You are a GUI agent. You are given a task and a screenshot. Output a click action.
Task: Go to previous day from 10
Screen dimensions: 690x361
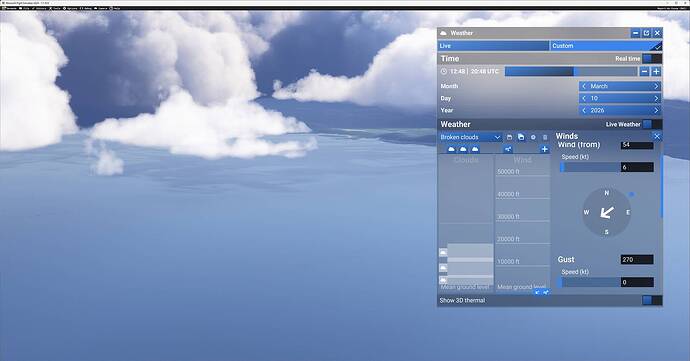[x=584, y=98]
